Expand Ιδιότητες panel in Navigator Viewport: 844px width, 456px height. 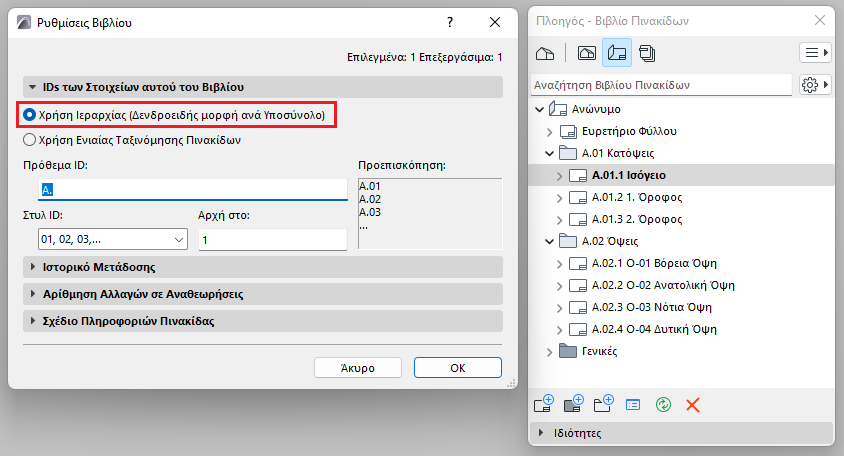tap(541, 433)
